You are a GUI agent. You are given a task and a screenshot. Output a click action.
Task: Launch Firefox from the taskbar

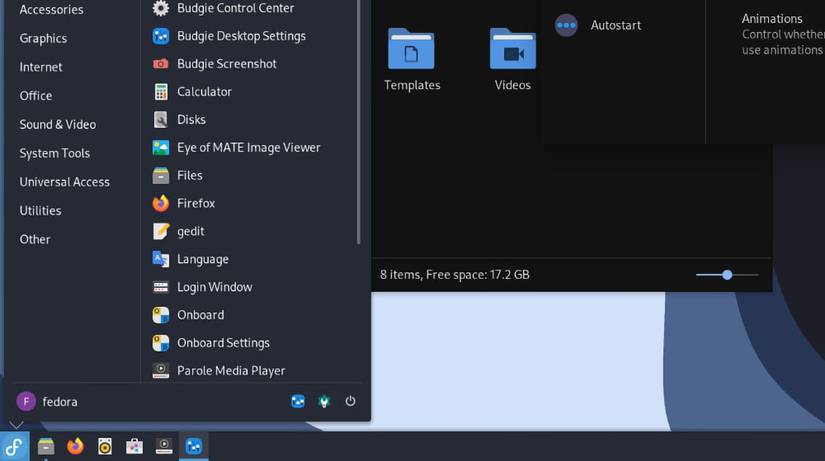[x=75, y=446]
